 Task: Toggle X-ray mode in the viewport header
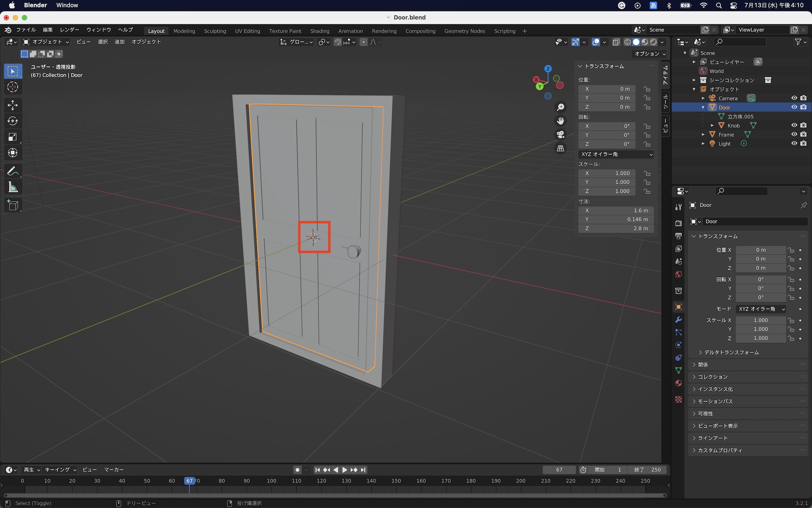pos(617,42)
